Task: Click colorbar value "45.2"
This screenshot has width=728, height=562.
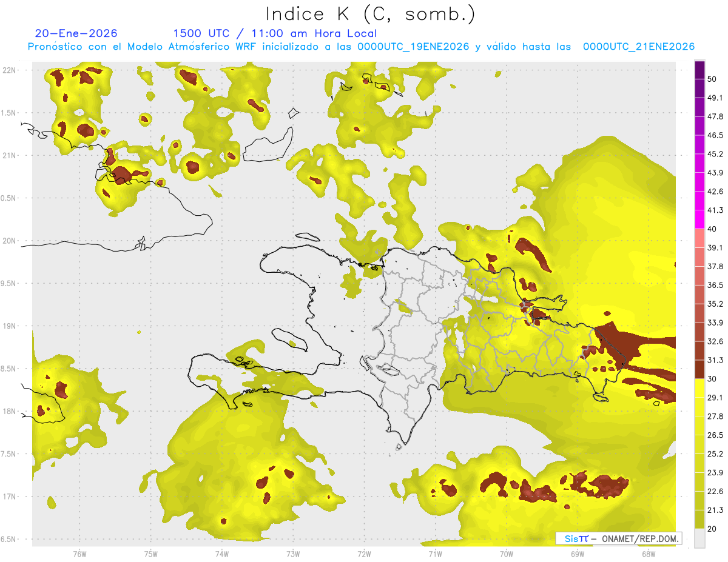Action: 715,154
